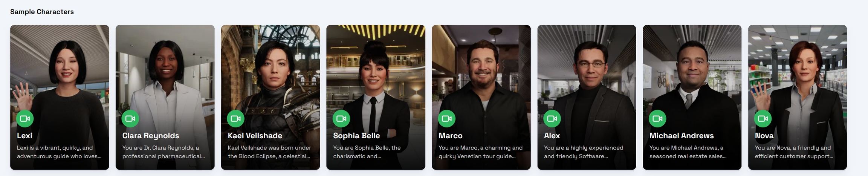This screenshot has width=868, height=176.
Task: Read Lexi's description about adventurous guide
Action: pos(59,152)
